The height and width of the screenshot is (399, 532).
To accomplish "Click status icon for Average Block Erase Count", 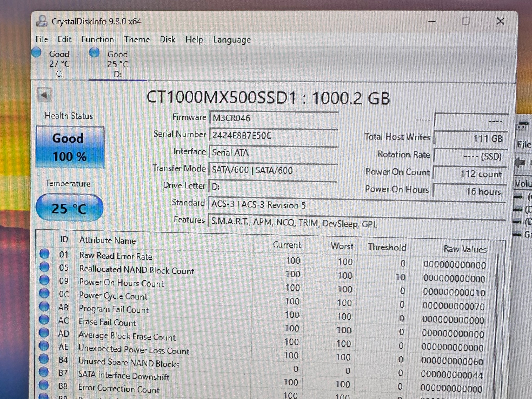I will coord(44,332).
